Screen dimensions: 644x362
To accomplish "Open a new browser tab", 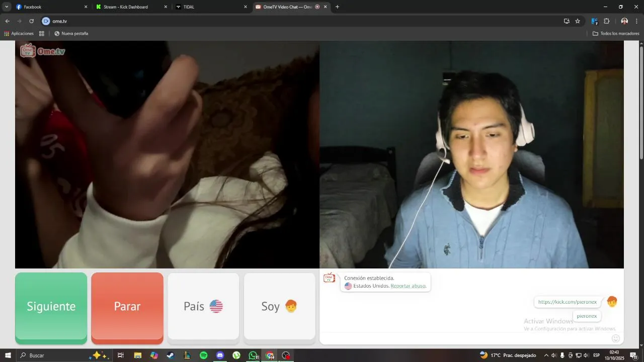I will pos(337,7).
